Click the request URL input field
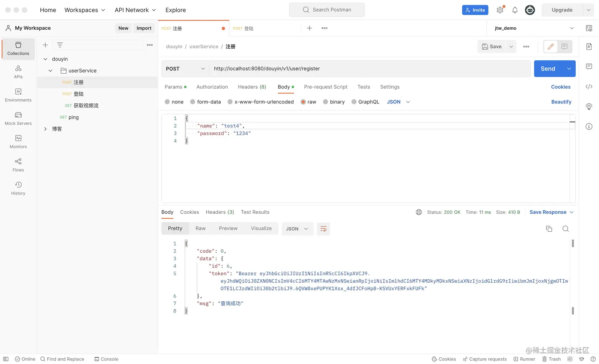Screen dimensions: 599x364 (368, 69)
